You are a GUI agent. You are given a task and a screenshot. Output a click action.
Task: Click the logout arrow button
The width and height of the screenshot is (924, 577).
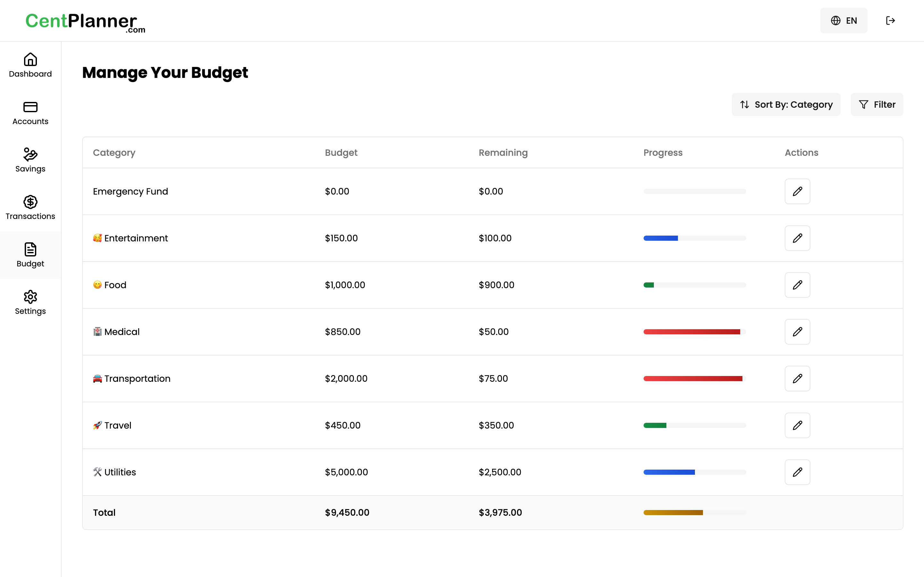891,21
